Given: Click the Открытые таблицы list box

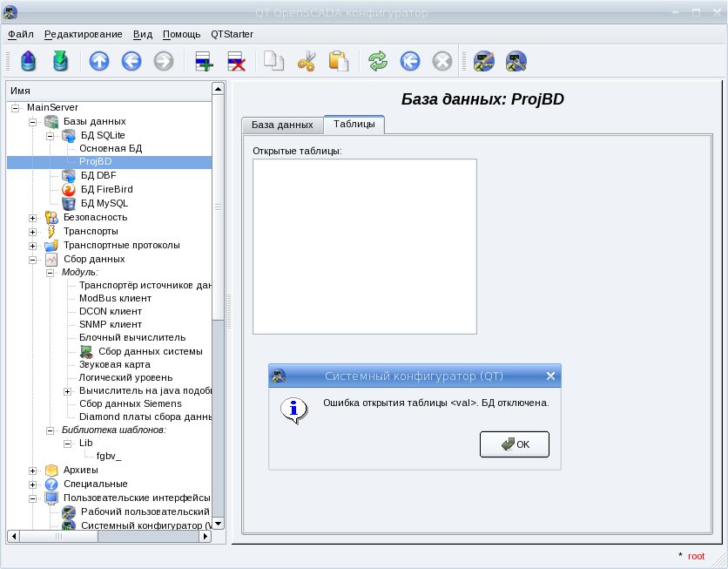Looking at the screenshot, I should 364,246.
